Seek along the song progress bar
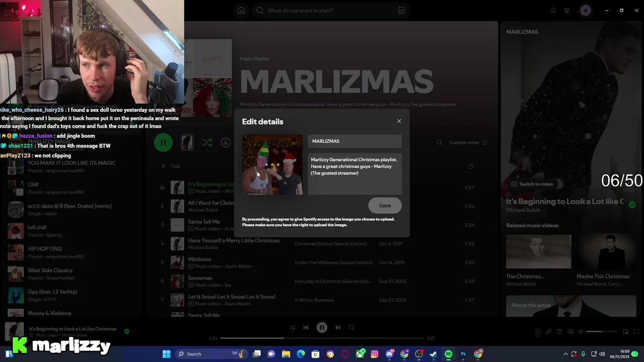 (322, 338)
